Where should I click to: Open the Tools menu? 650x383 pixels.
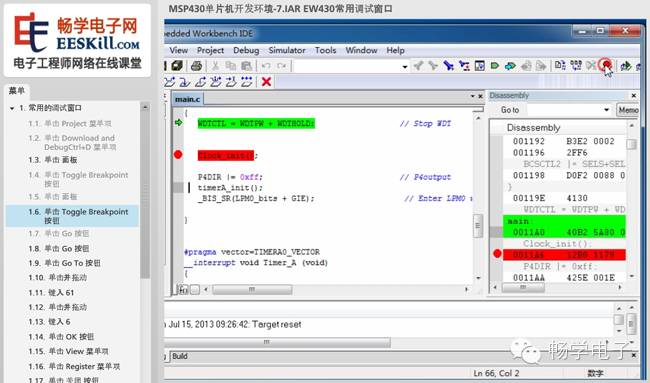tap(325, 50)
